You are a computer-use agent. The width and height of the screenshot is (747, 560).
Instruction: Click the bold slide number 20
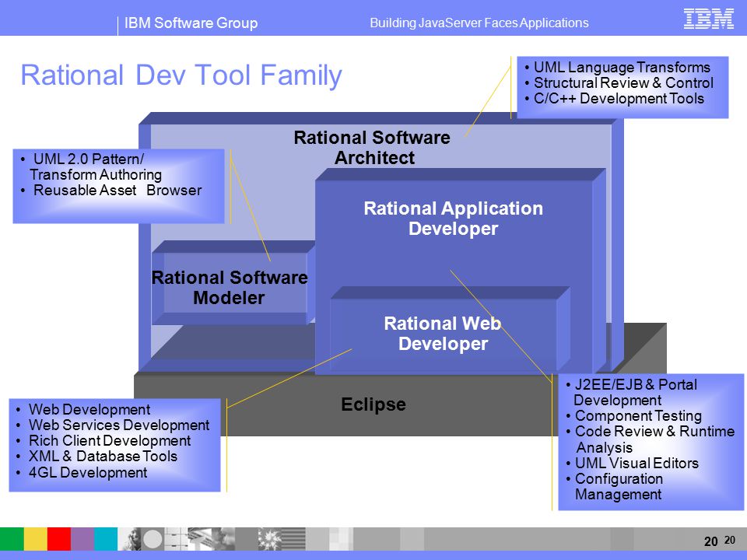(710, 541)
